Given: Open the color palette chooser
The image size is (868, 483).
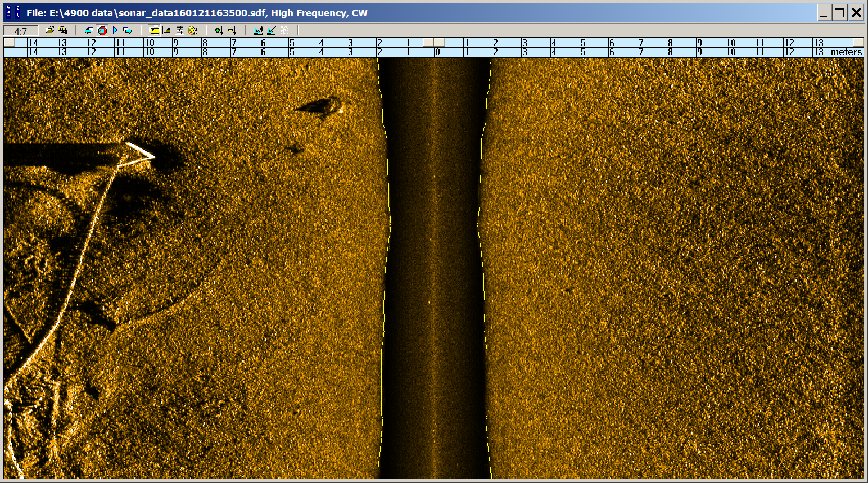Looking at the screenshot, I should click(x=193, y=30).
